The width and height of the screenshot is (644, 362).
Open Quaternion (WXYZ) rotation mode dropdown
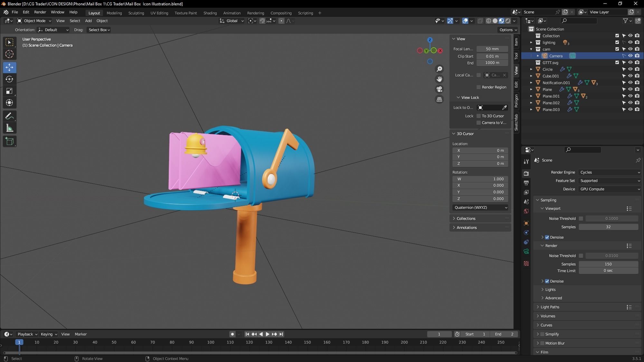(x=480, y=208)
